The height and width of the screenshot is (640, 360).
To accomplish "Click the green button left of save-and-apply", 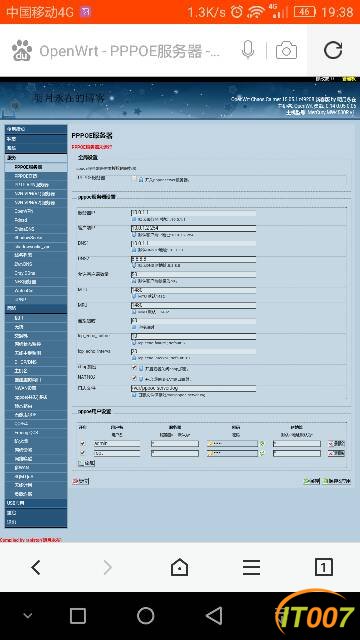I will pos(312,482).
